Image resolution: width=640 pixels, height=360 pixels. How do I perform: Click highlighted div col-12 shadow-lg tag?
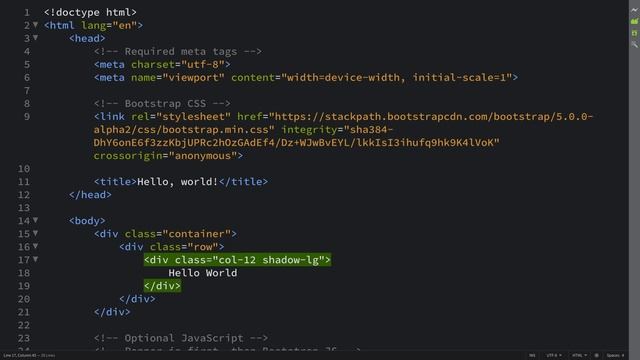(x=237, y=260)
